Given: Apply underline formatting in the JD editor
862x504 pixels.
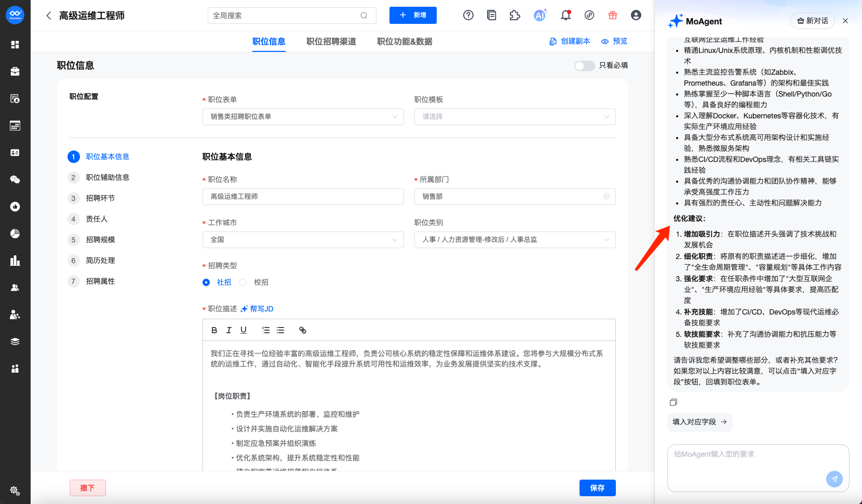Looking at the screenshot, I should click(x=244, y=330).
